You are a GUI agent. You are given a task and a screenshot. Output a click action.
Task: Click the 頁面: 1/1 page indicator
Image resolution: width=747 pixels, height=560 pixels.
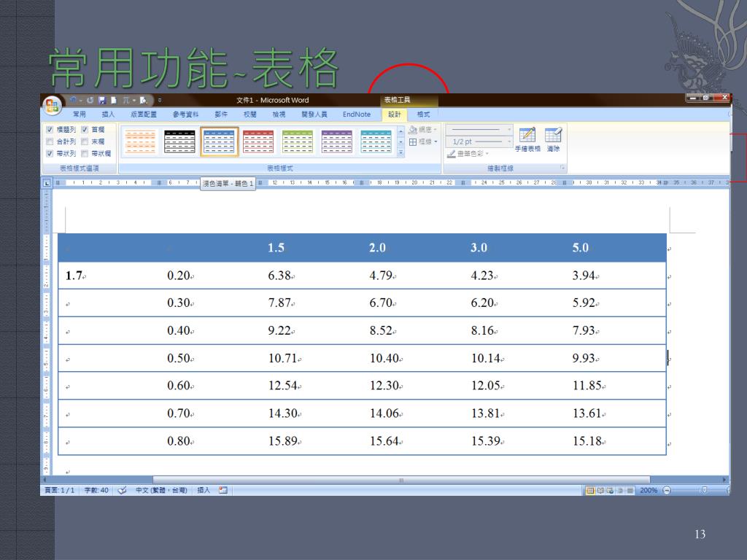[x=60, y=490]
